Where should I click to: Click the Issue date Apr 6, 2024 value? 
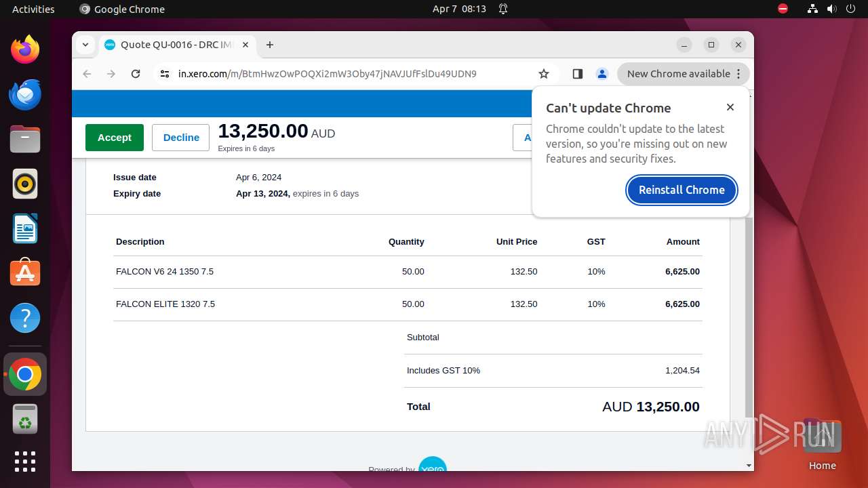258,178
